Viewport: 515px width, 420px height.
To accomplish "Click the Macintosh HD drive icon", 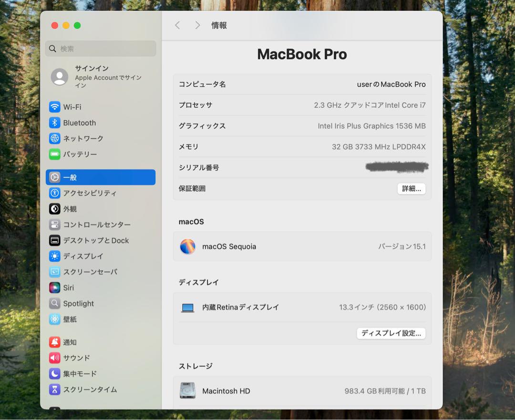I will (x=187, y=391).
